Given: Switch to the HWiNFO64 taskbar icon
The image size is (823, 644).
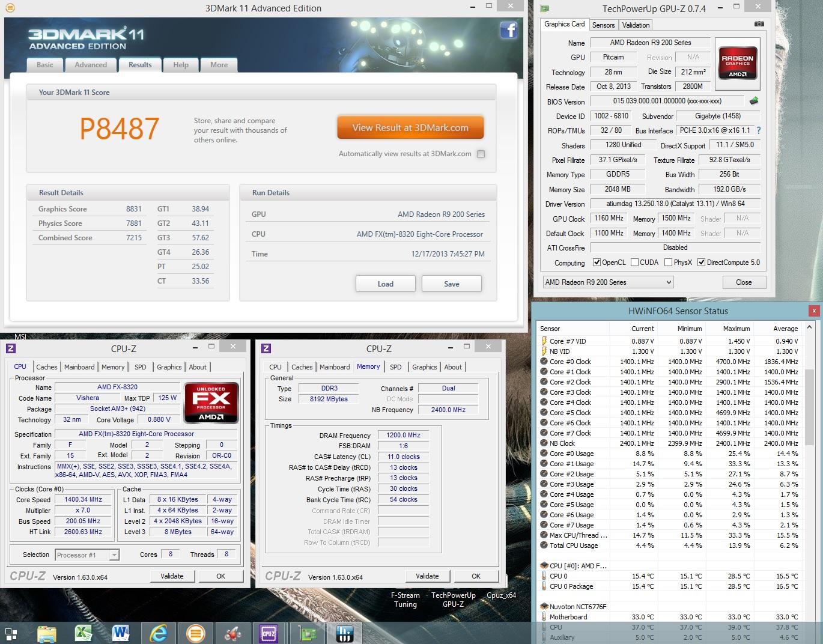Looking at the screenshot, I should click(x=344, y=633).
